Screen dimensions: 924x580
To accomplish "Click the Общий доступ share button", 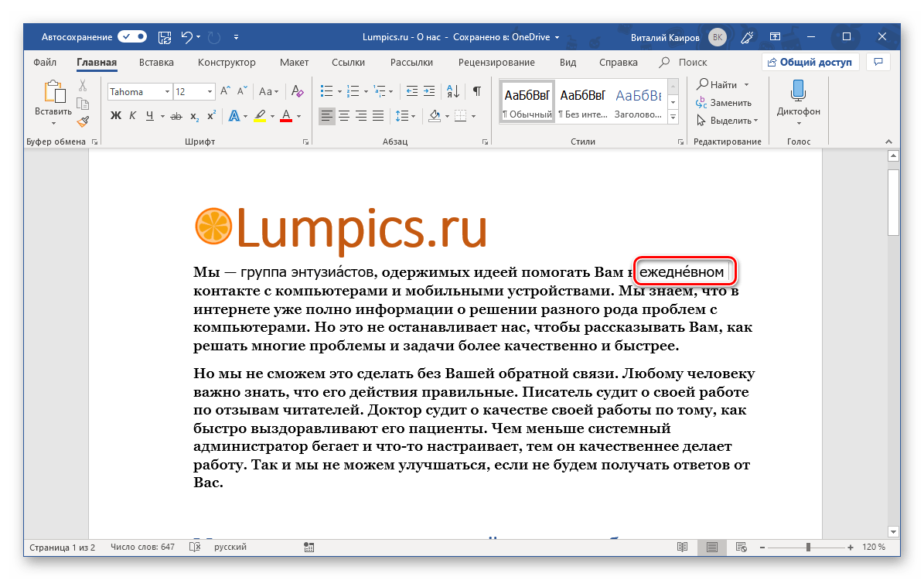I will point(810,62).
